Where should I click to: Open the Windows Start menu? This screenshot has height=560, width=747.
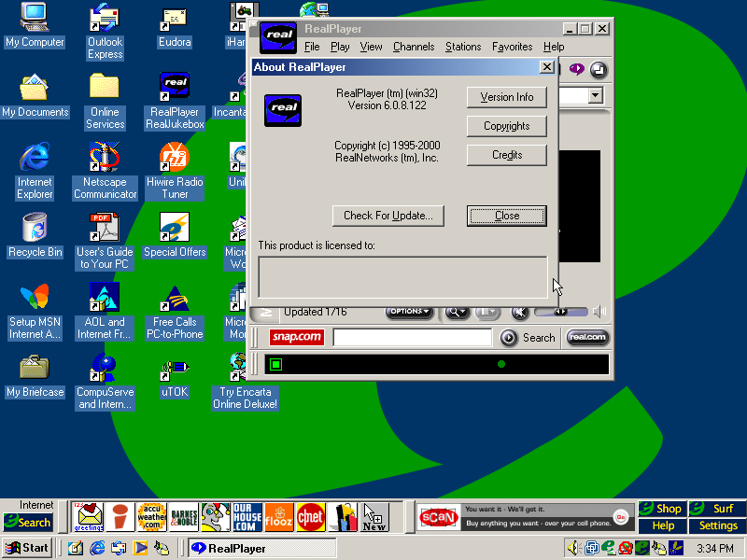27,548
